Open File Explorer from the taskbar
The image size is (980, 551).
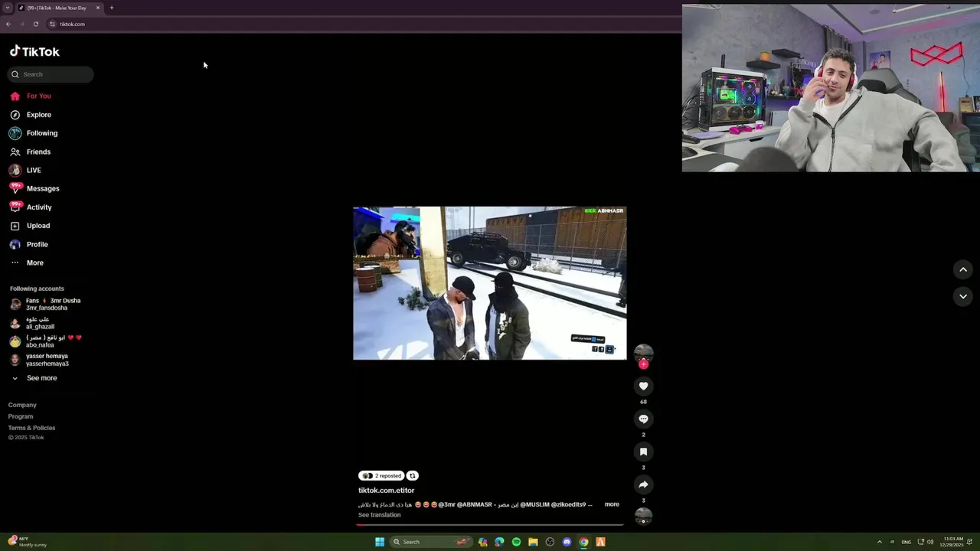(x=533, y=542)
